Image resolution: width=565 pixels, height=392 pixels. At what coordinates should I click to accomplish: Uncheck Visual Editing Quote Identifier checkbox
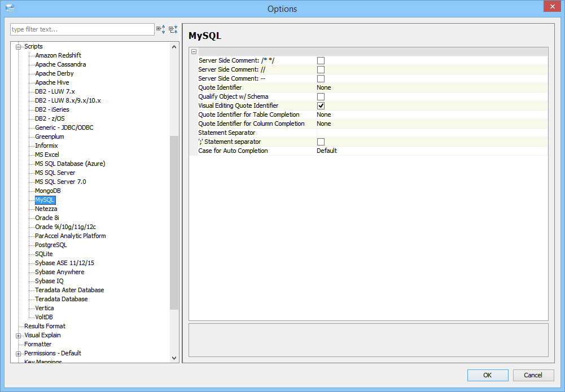[x=321, y=105]
